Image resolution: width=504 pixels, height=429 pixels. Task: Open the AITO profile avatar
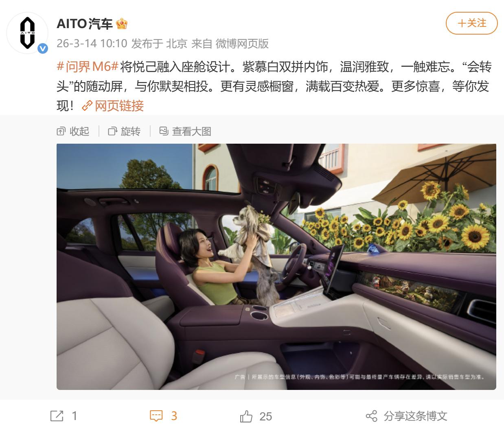(28, 33)
